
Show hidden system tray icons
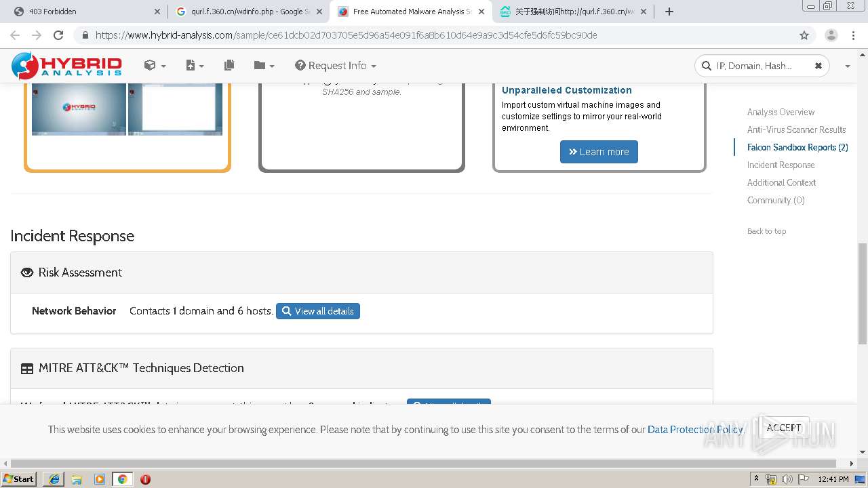(x=756, y=479)
